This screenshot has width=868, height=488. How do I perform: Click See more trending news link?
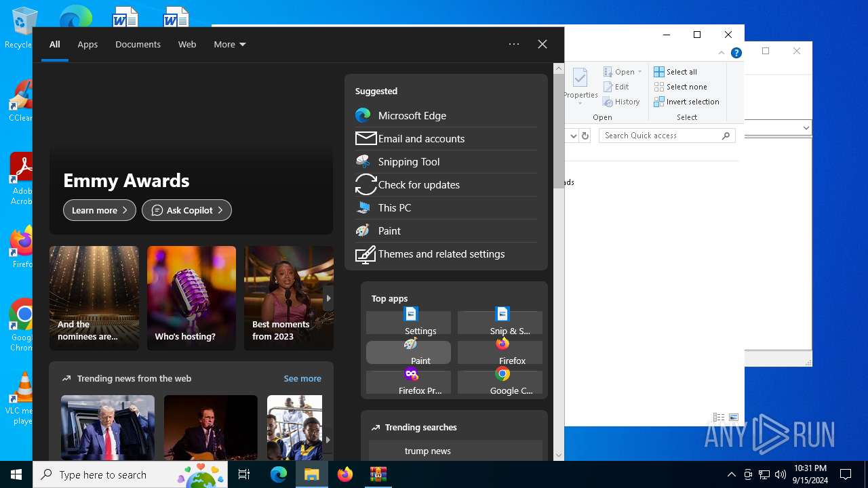pyautogui.click(x=302, y=378)
